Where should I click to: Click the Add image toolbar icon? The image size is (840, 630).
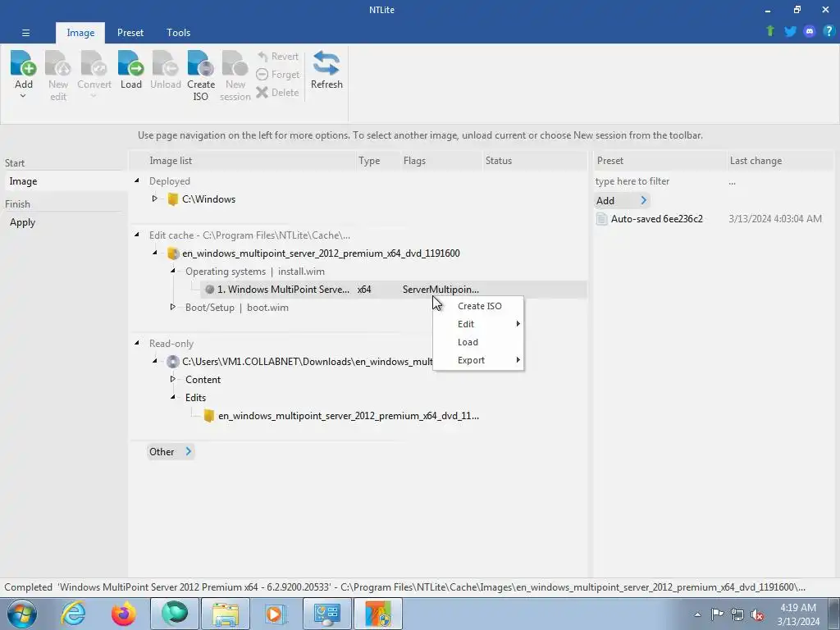(x=23, y=64)
